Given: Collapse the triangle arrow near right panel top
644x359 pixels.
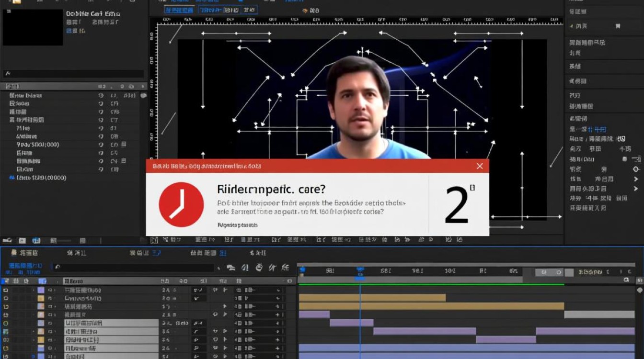Looking at the screenshot, I should pyautogui.click(x=571, y=26).
